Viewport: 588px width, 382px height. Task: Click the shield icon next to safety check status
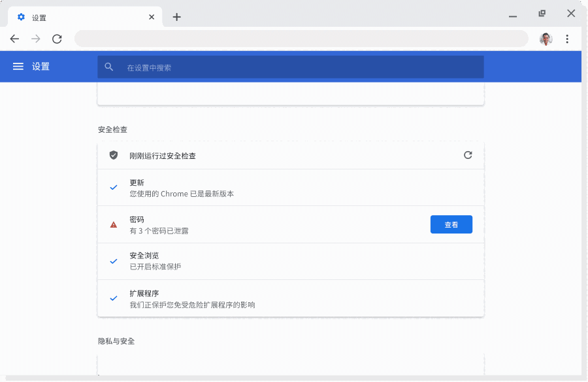click(x=112, y=155)
